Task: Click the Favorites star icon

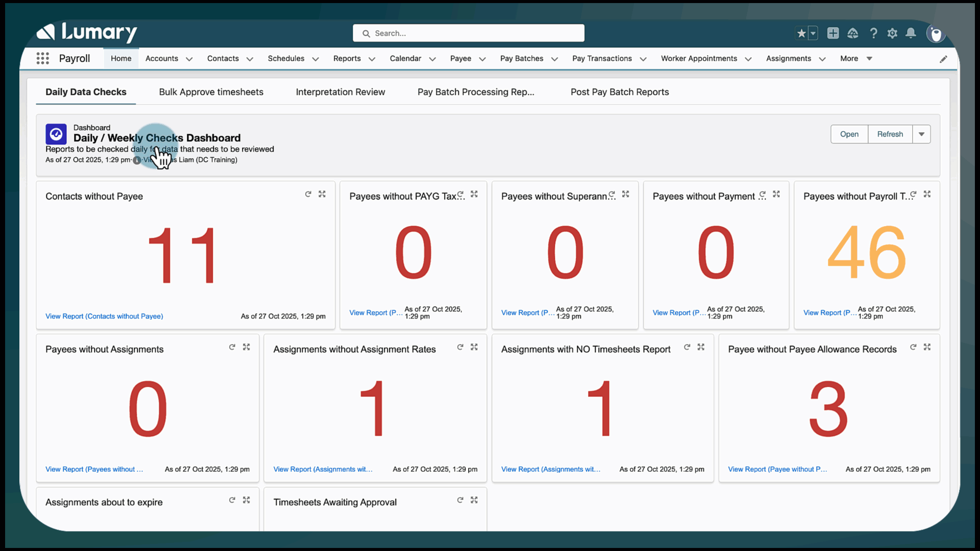Action: [801, 33]
